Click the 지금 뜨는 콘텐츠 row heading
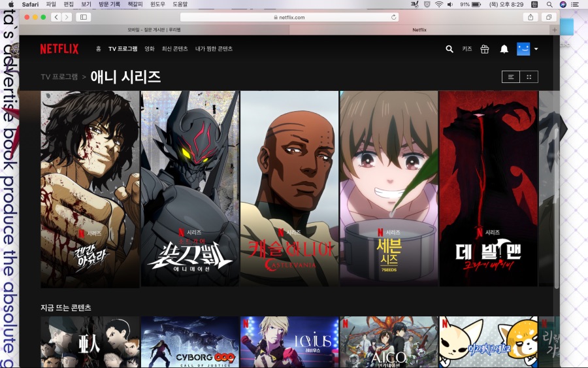588x368 pixels. pos(65,308)
